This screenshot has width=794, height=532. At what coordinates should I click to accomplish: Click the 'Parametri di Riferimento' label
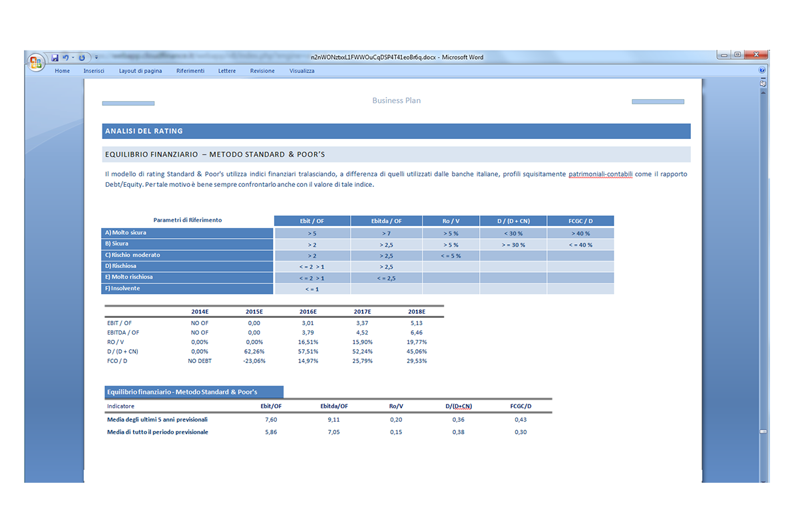[188, 220]
